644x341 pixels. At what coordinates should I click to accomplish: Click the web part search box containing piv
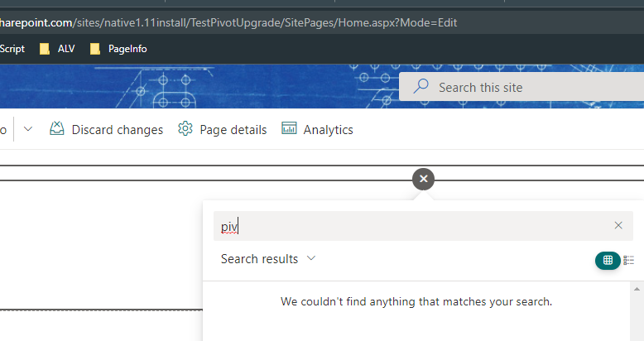423,226
